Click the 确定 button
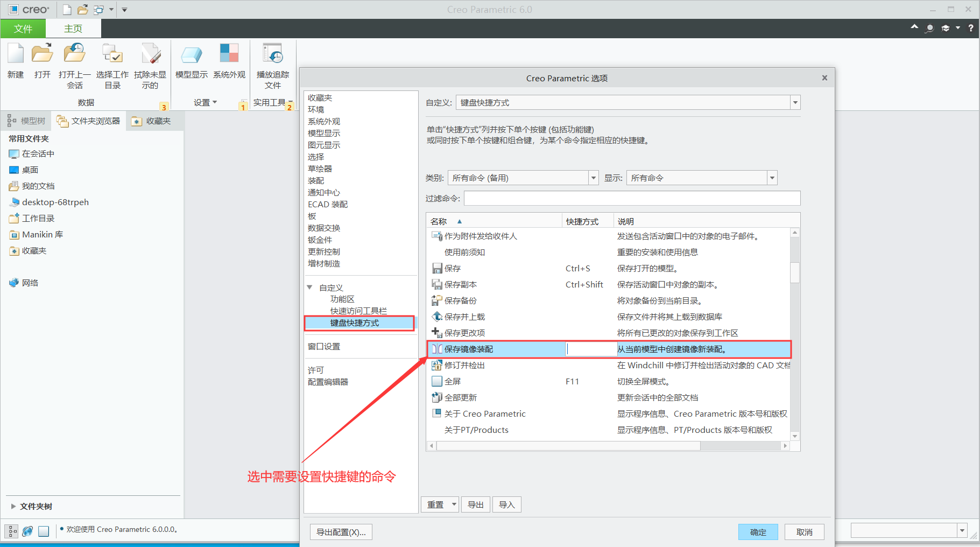980x547 pixels. pyautogui.click(x=758, y=532)
